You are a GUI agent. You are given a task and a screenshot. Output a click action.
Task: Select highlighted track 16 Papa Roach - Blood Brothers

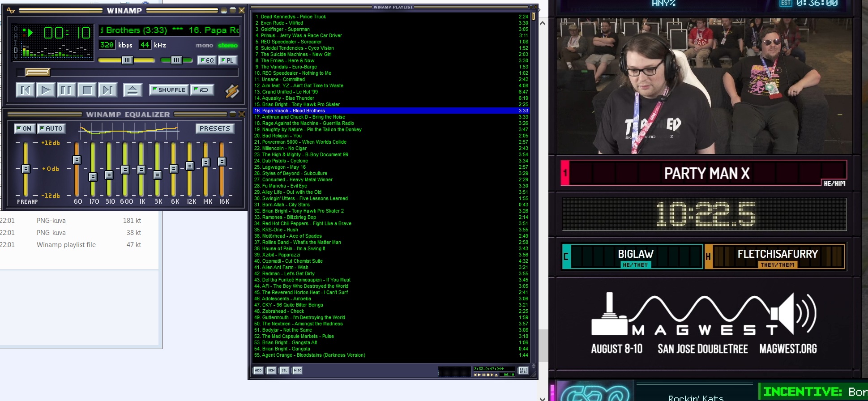point(391,111)
